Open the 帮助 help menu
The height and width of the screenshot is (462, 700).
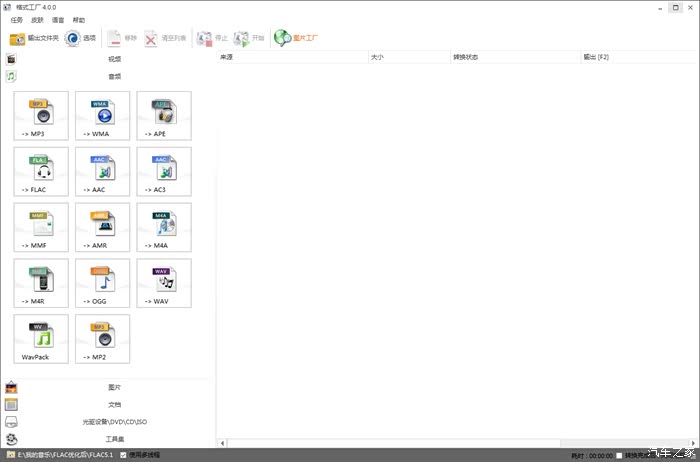pyautogui.click(x=78, y=20)
